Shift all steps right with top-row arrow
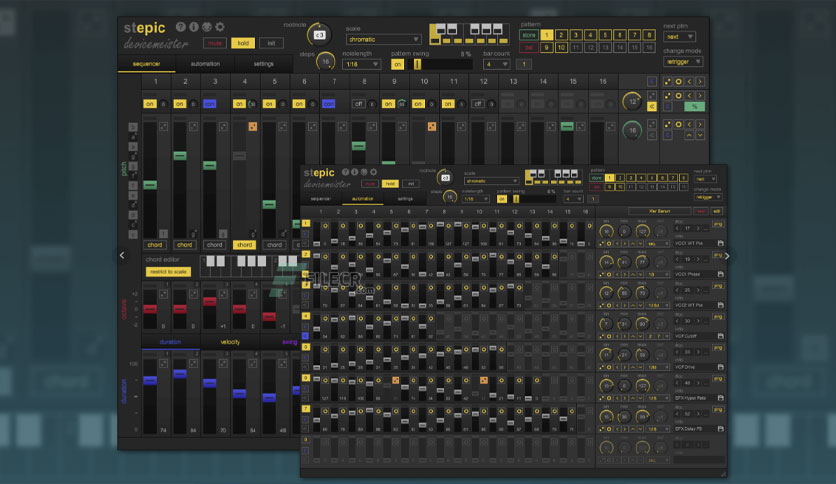 pos(700,82)
